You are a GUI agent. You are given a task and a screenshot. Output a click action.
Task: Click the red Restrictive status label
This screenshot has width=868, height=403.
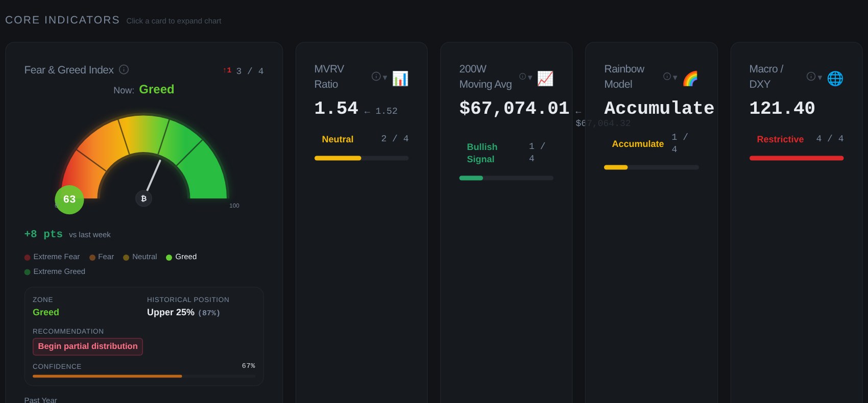(780, 139)
